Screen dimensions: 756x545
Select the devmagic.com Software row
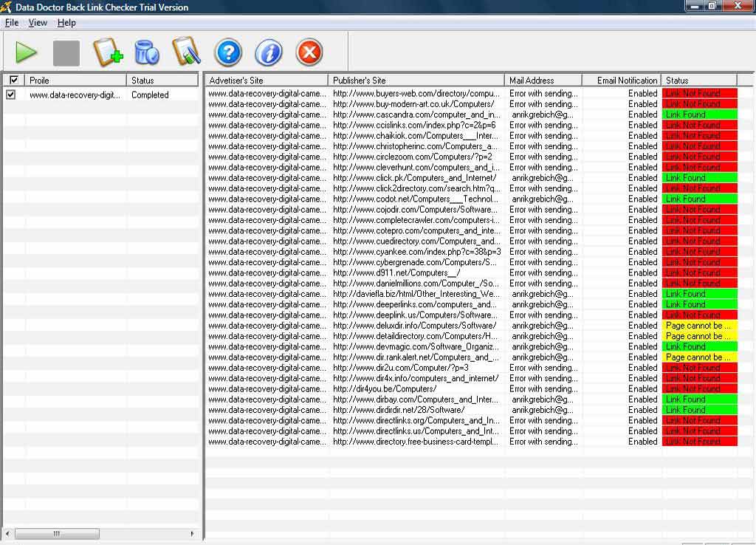472,347
